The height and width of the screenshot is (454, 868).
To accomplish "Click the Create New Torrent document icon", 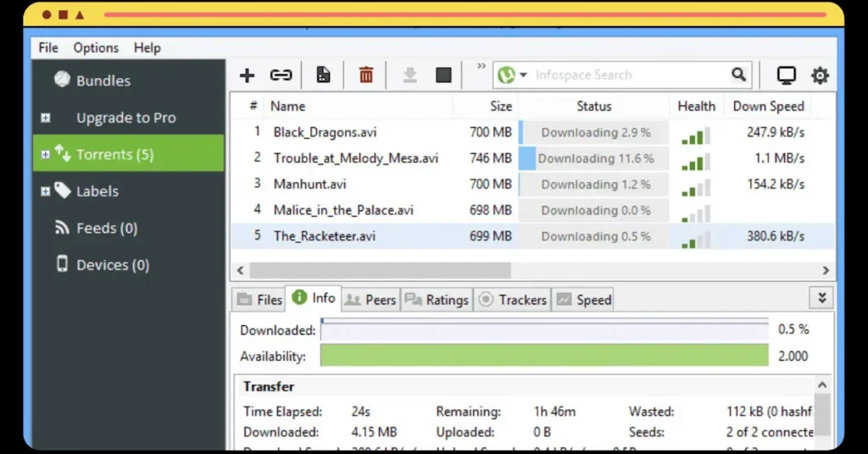I will click(323, 75).
